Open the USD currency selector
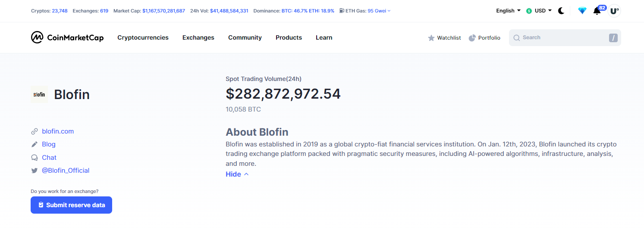644x230 pixels. 539,11
